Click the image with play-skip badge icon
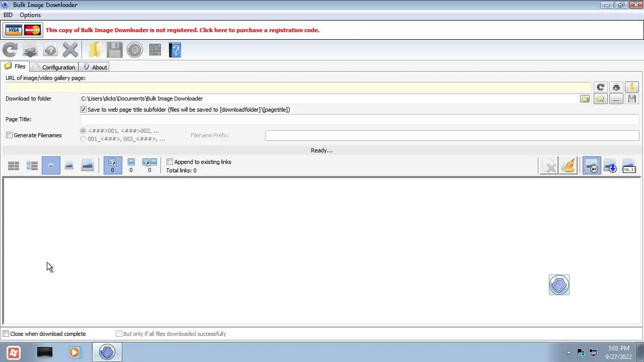The width and height of the screenshot is (644, 362). click(x=592, y=166)
